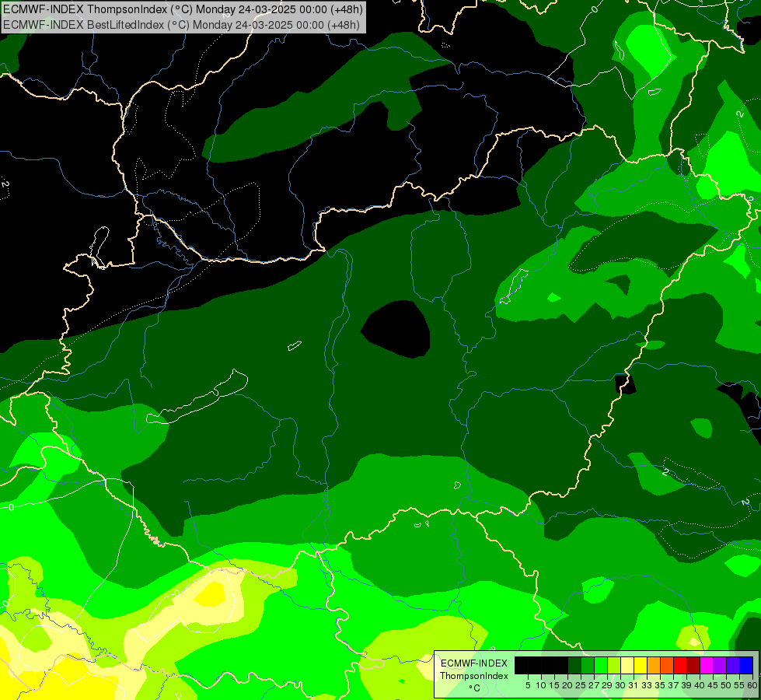
Task: Click the blue 55–60 legend swatch
Action: 746,665
